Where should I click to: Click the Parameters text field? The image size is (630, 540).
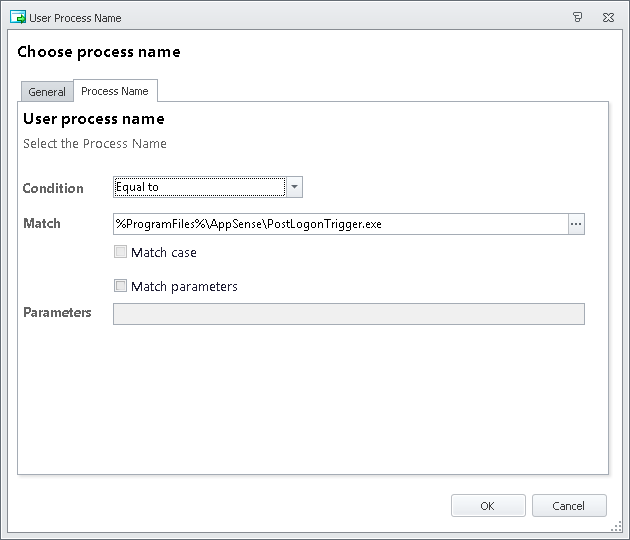point(348,314)
